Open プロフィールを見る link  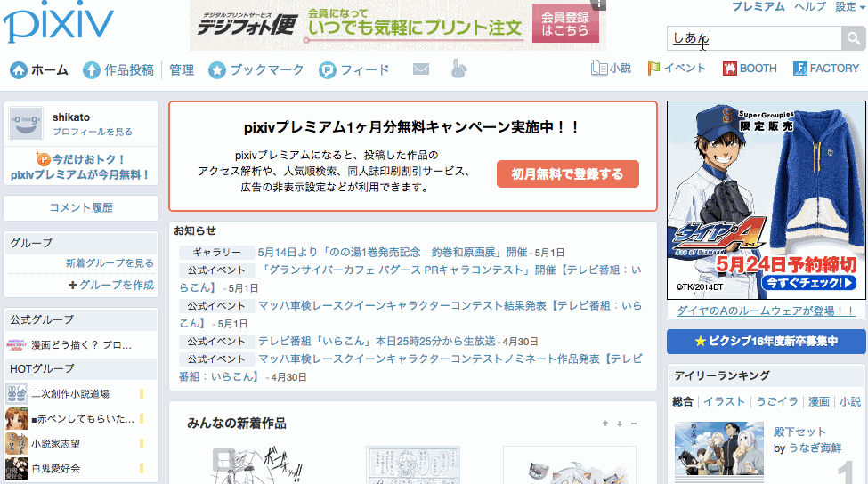(x=93, y=132)
